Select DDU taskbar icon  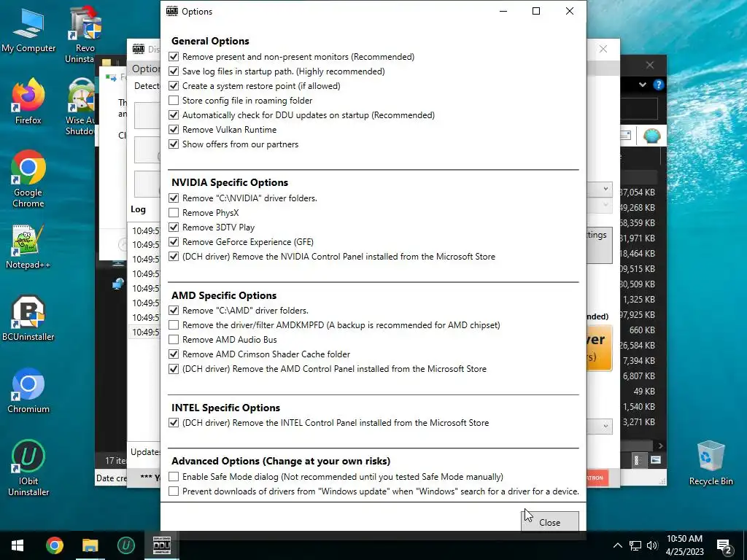(162, 545)
